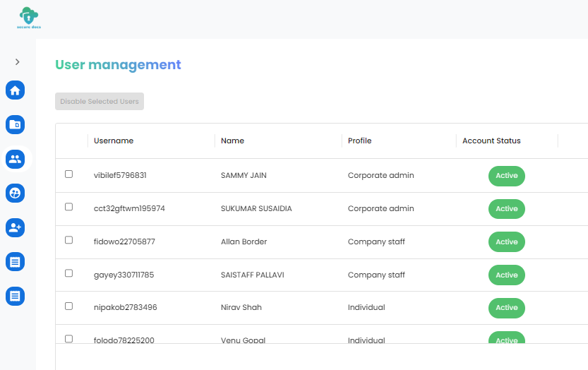Open the documents folder sidebar icon
The width and height of the screenshot is (588, 370).
pos(15,124)
